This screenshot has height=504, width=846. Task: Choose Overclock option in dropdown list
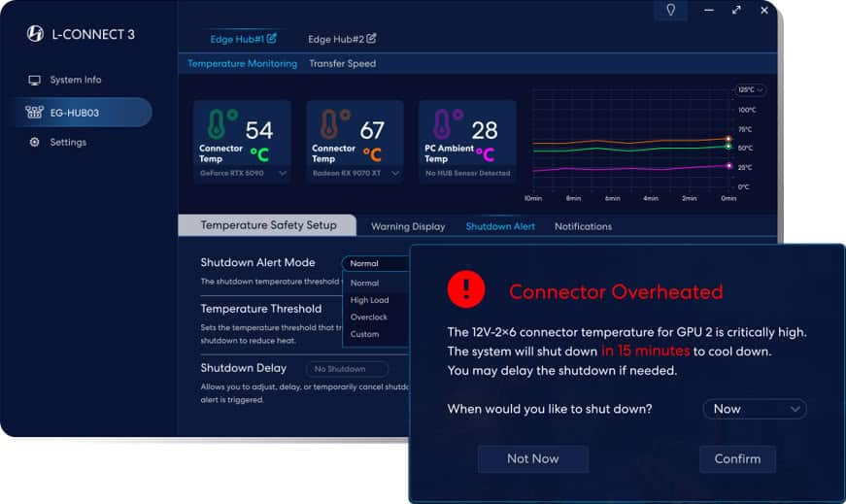point(369,318)
